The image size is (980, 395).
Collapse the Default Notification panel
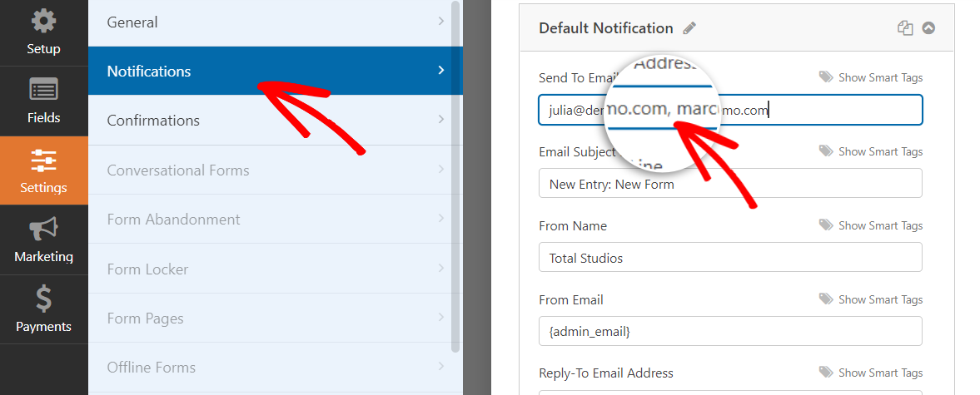click(928, 28)
